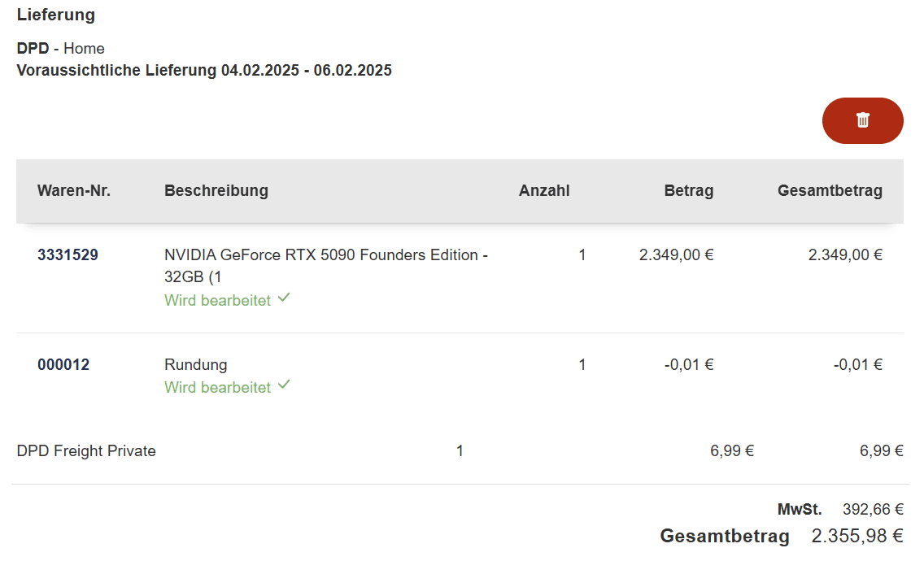Click the Beschreibung column header
Viewport: 924px width, 561px height.
pyautogui.click(x=216, y=191)
